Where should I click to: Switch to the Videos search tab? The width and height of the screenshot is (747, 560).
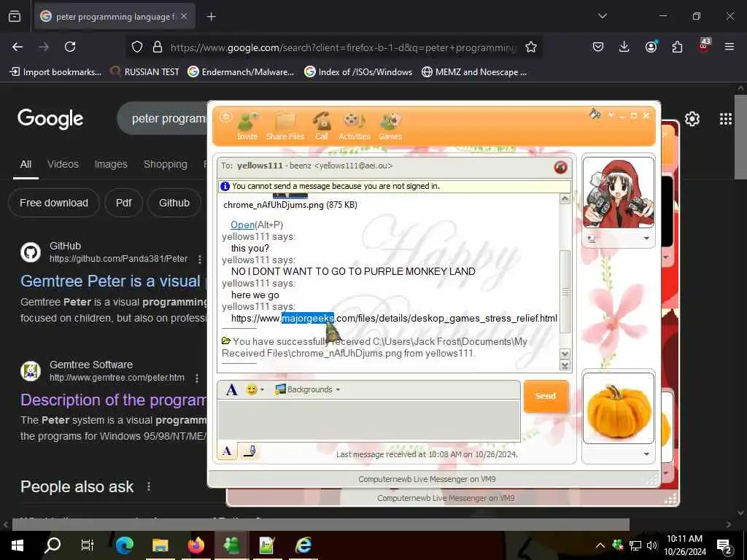63,164
